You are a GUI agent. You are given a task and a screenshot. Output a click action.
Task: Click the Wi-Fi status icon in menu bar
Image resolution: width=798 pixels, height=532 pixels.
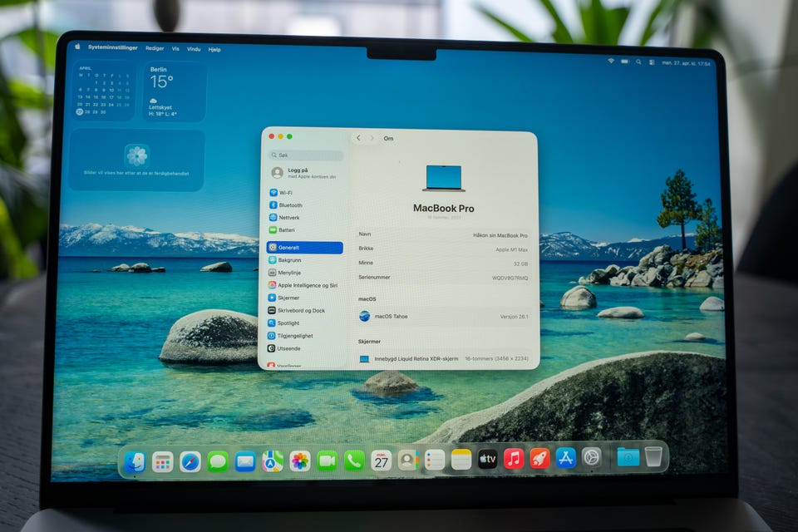pos(610,61)
